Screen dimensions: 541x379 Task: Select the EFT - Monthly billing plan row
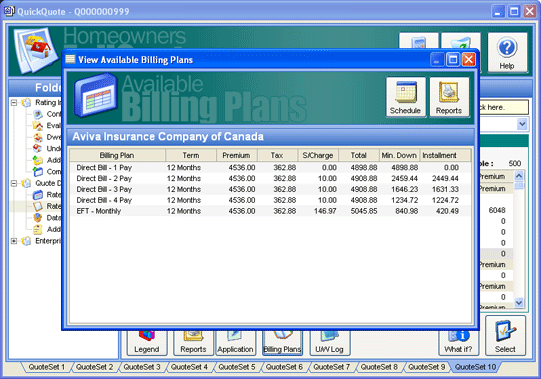click(x=270, y=211)
